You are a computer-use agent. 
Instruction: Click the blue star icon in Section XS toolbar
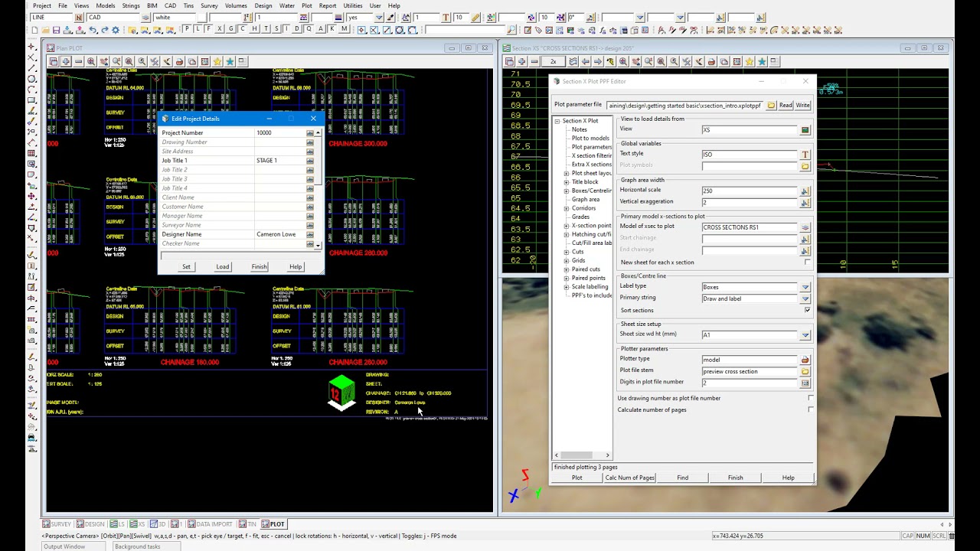762,61
